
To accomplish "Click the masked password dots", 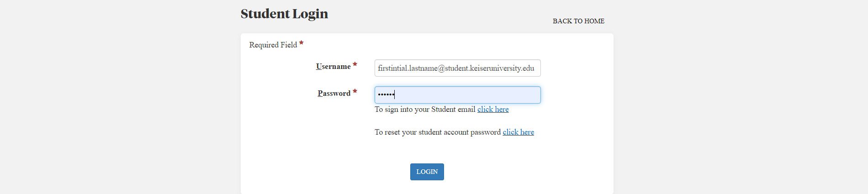I will [x=386, y=95].
